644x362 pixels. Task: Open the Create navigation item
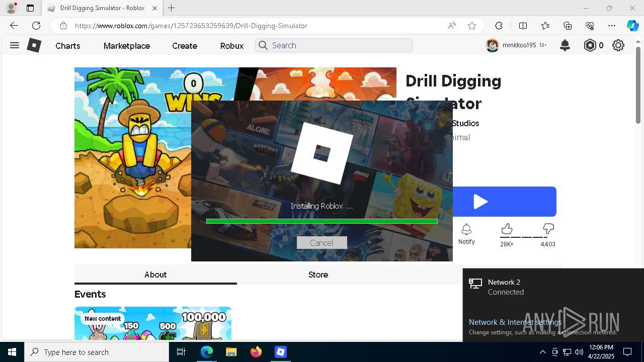[185, 46]
